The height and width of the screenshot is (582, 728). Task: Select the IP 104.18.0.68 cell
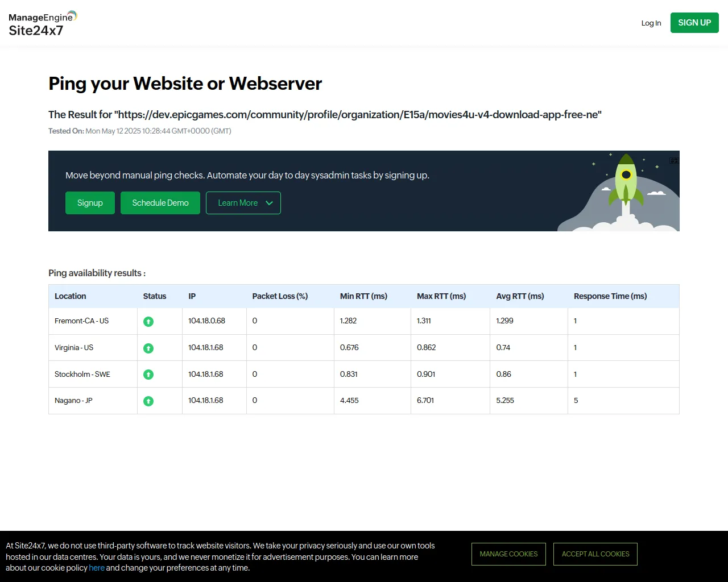point(207,321)
